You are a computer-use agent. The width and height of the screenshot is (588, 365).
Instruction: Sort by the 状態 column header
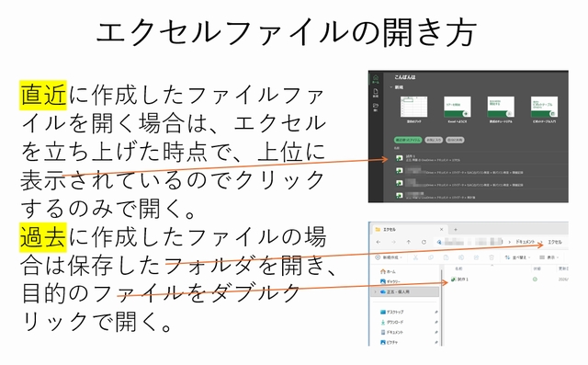coord(537,268)
